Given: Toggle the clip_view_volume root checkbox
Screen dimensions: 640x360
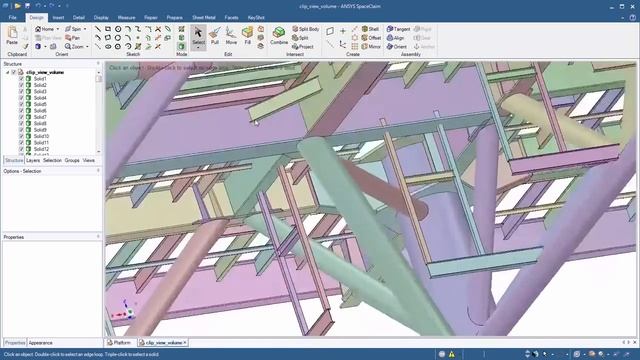Looking at the screenshot, I should pyautogui.click(x=14, y=72).
